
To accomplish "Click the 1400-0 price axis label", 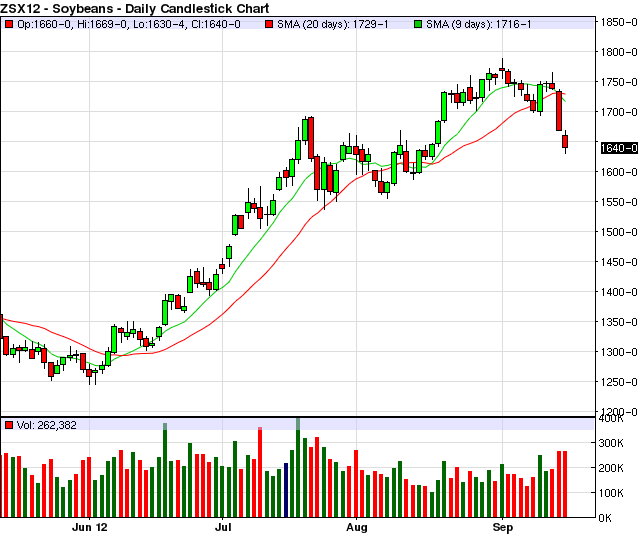I will coord(619,292).
